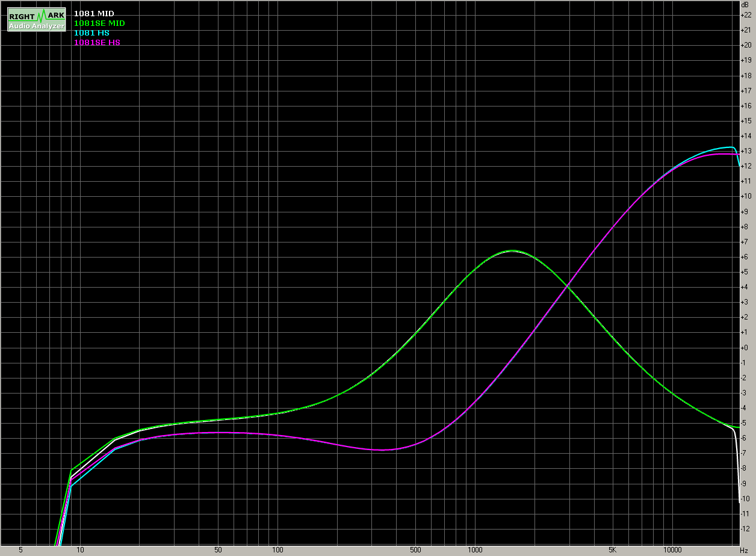Click the '+22' dB axis label
Image resolution: width=756 pixels, height=556 pixels.
(747, 14)
